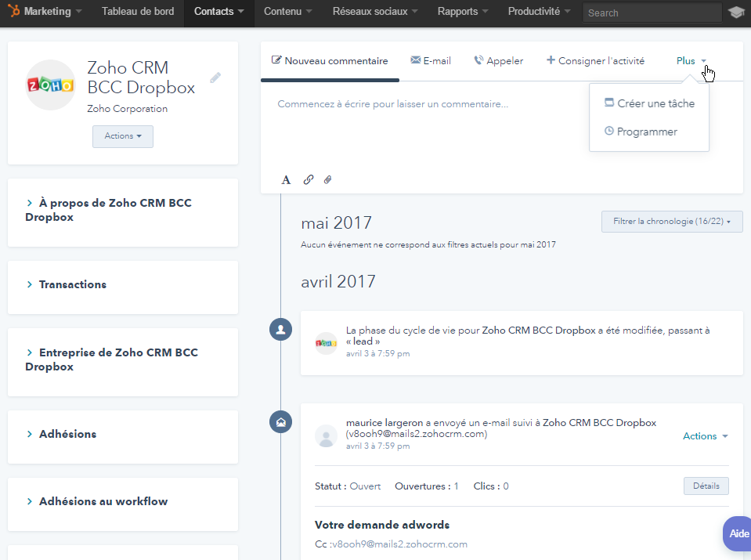
Task: Click the lifecycle stage timeline person icon
Action: point(280,330)
